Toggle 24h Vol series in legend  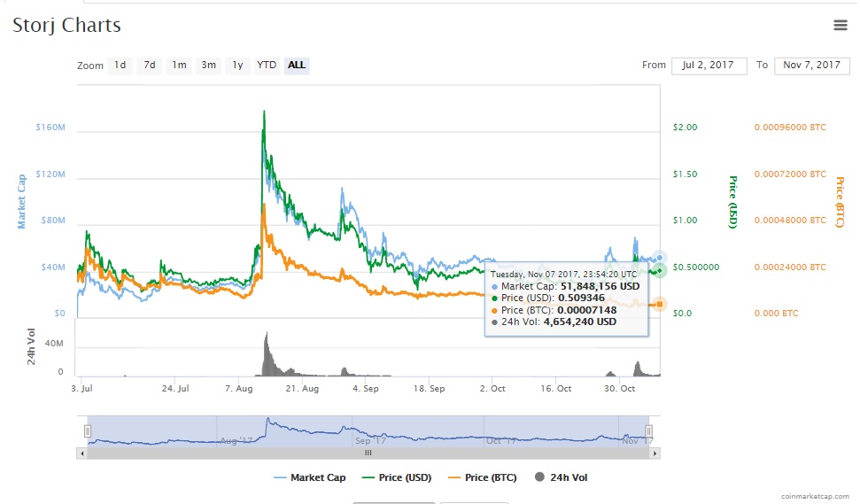562,477
